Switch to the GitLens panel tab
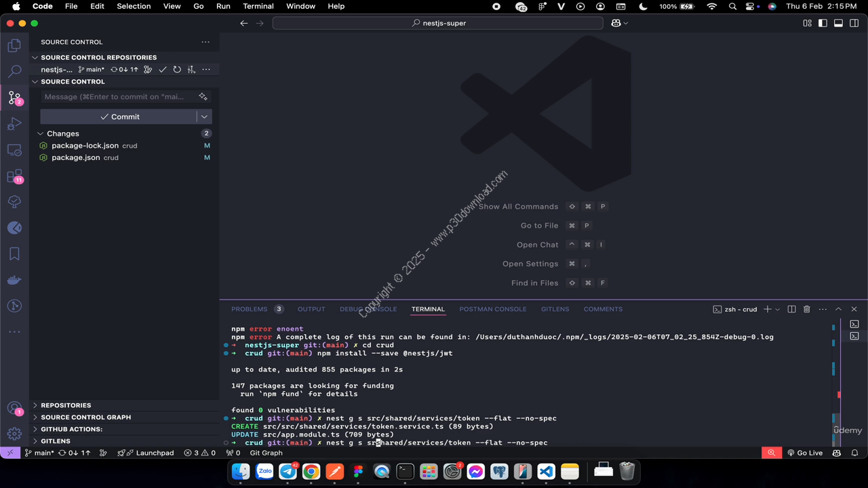 click(x=555, y=309)
